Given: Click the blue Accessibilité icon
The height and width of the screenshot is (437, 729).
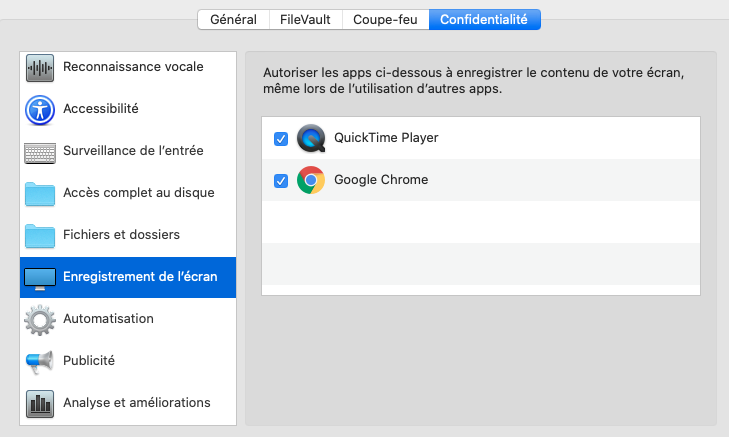Looking at the screenshot, I should tap(40, 110).
